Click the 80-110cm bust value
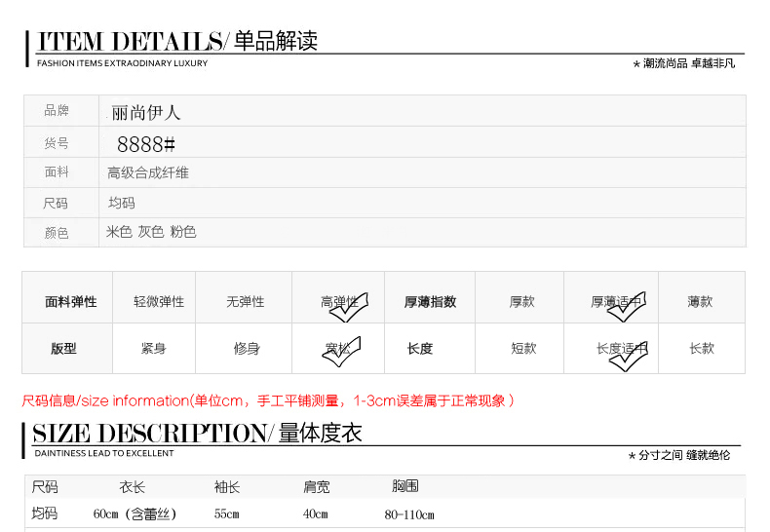 point(409,514)
